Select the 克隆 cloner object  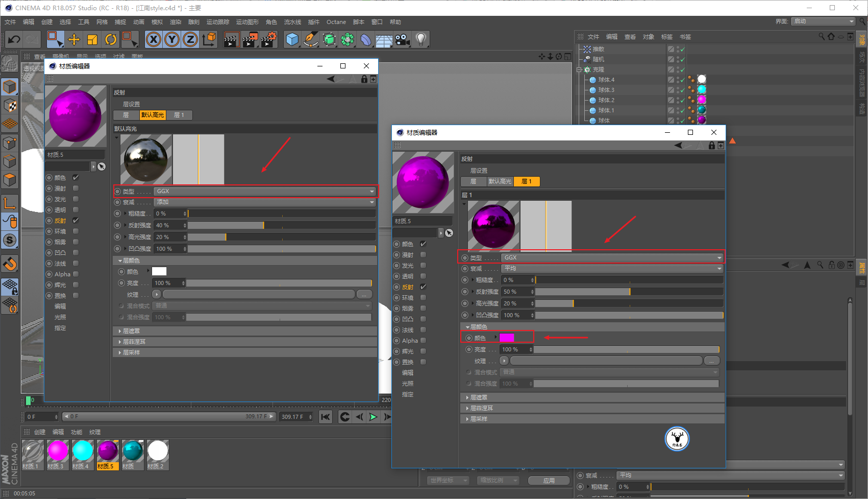pos(598,69)
